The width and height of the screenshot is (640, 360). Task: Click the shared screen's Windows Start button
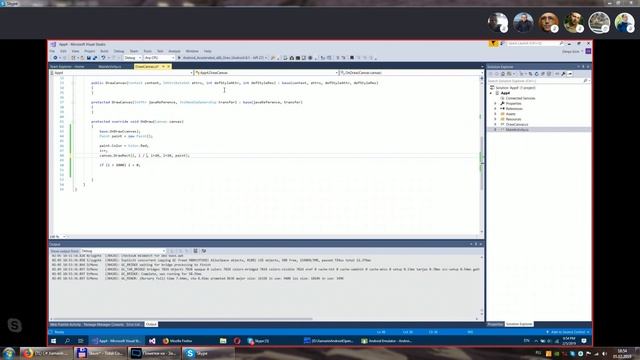coord(53,341)
